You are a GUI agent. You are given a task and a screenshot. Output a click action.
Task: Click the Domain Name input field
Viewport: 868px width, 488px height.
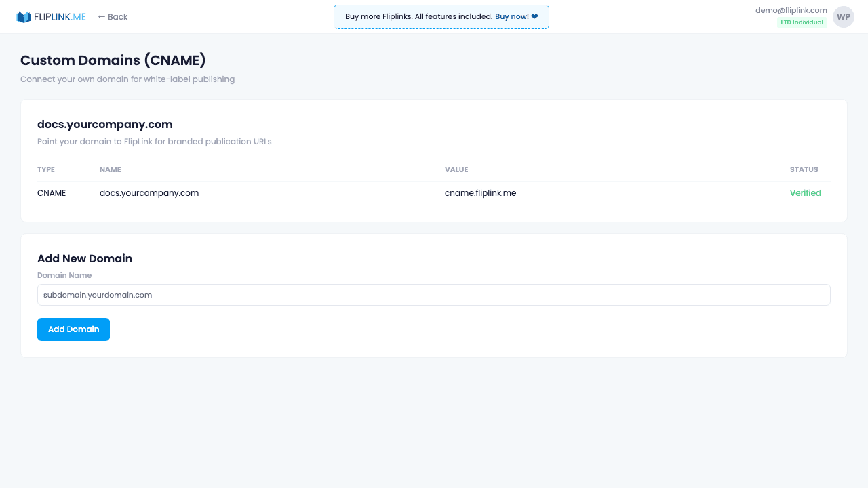434,295
